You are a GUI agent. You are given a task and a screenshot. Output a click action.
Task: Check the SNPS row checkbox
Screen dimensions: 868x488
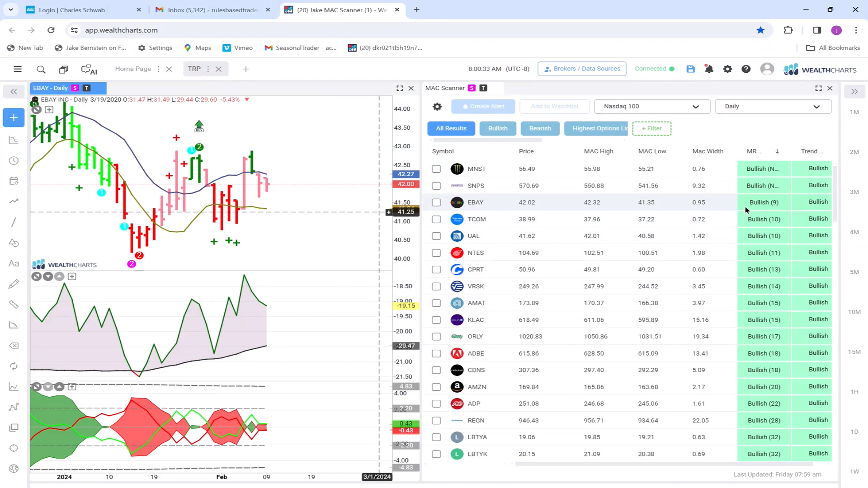436,186
